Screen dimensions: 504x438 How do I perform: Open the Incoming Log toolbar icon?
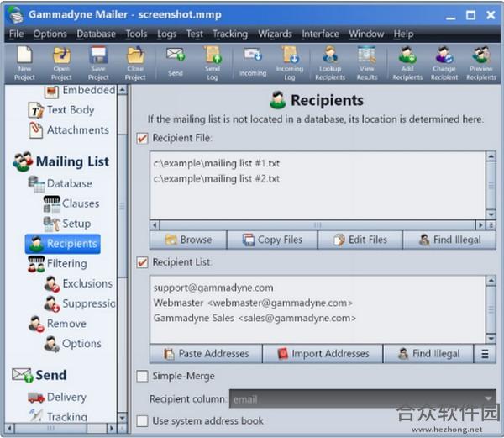tap(290, 63)
